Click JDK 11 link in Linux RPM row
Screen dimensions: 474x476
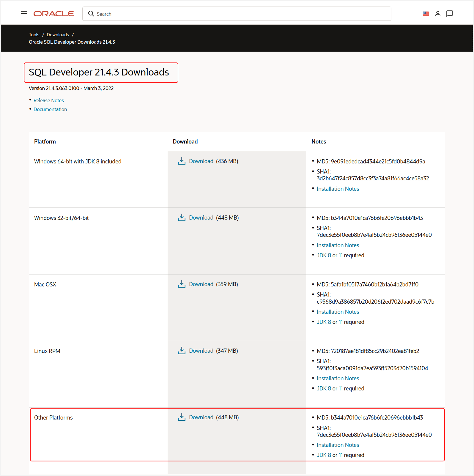click(x=341, y=388)
